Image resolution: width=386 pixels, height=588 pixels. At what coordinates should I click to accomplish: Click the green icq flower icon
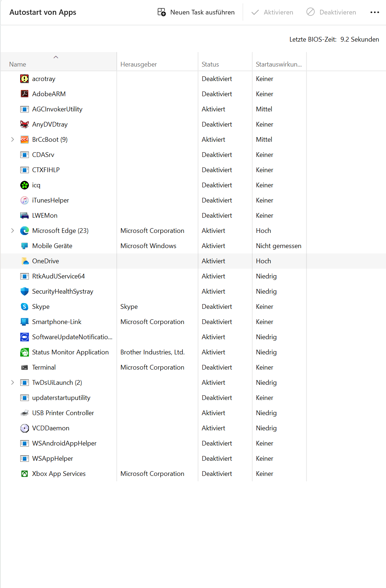click(x=24, y=185)
